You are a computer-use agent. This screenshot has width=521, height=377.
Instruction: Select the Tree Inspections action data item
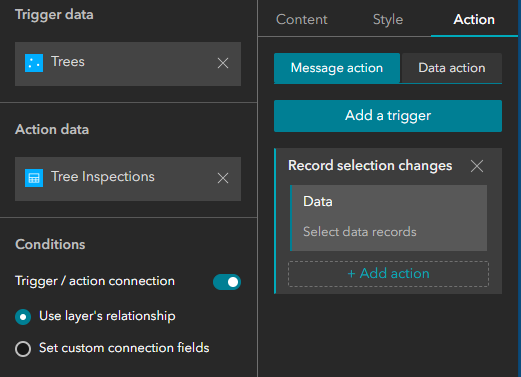(128, 179)
